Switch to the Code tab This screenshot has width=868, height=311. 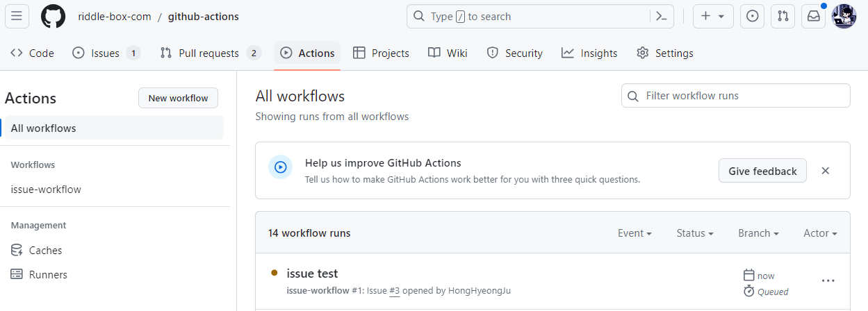(32, 53)
